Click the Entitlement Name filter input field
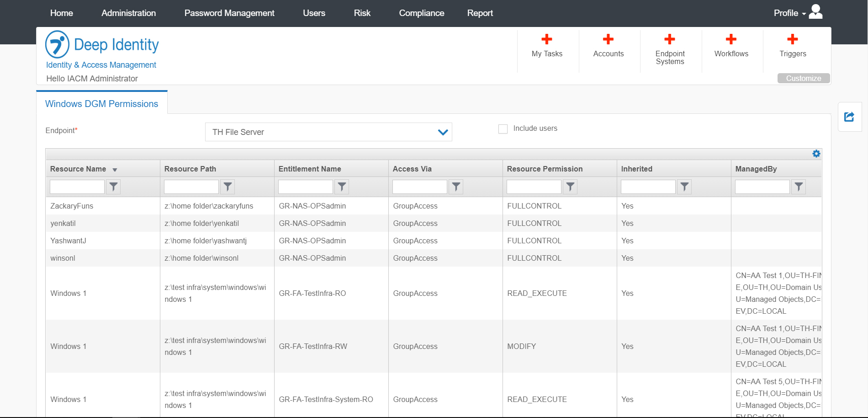Screen dimensions: 868x418 click(x=305, y=187)
